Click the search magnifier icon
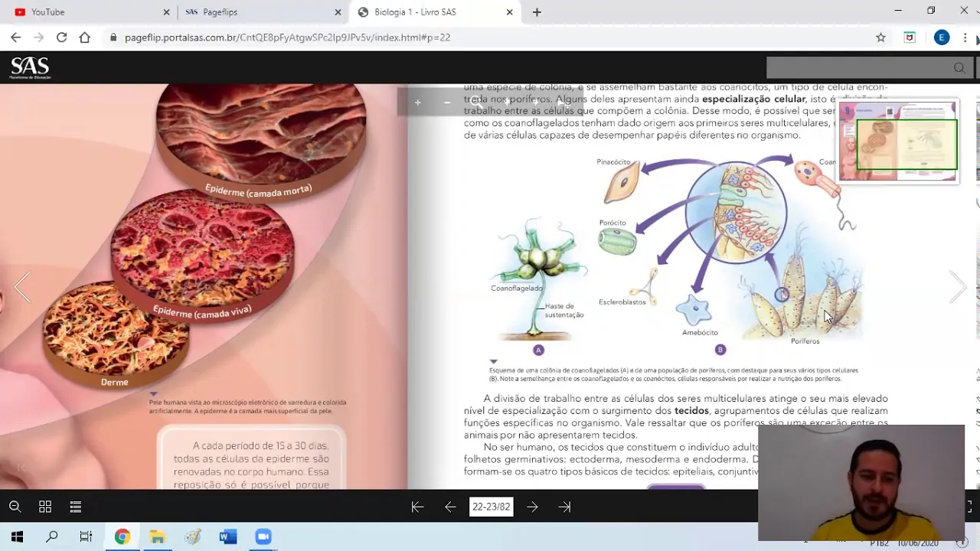The image size is (980, 551). click(x=959, y=68)
